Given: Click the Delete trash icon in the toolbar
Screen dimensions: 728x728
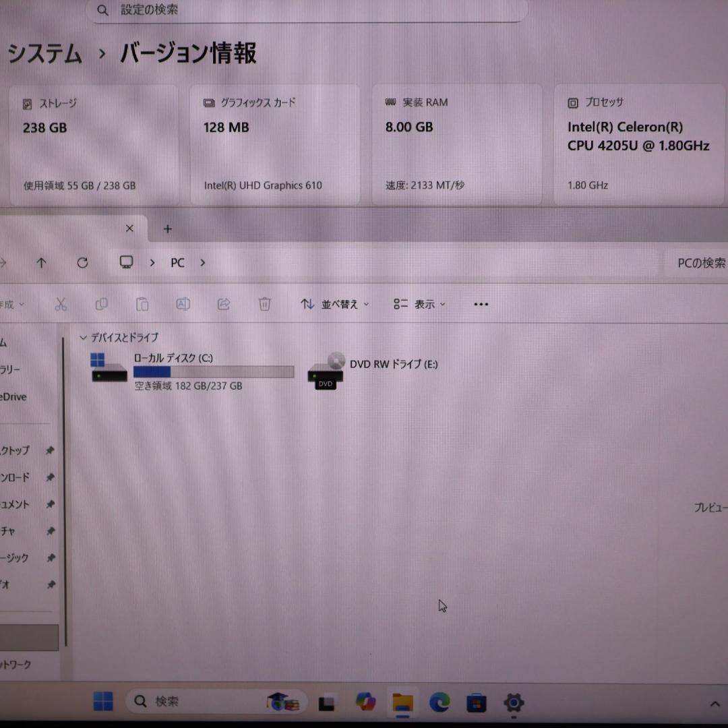Looking at the screenshot, I should click(x=264, y=304).
